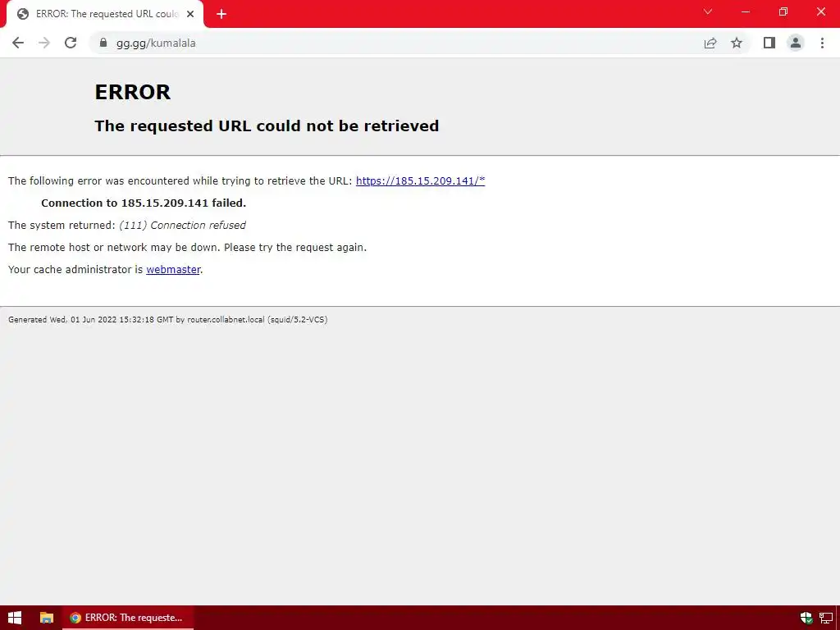Click "The requested URL could not be retrieved"
The image size is (840, 630).
pyautogui.click(x=267, y=126)
